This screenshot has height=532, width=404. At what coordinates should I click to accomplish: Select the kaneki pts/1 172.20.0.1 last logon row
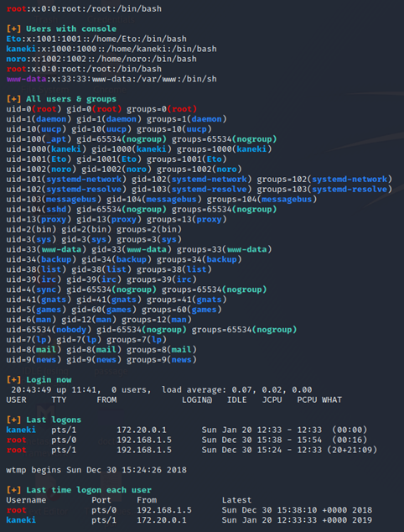[x=186, y=430]
